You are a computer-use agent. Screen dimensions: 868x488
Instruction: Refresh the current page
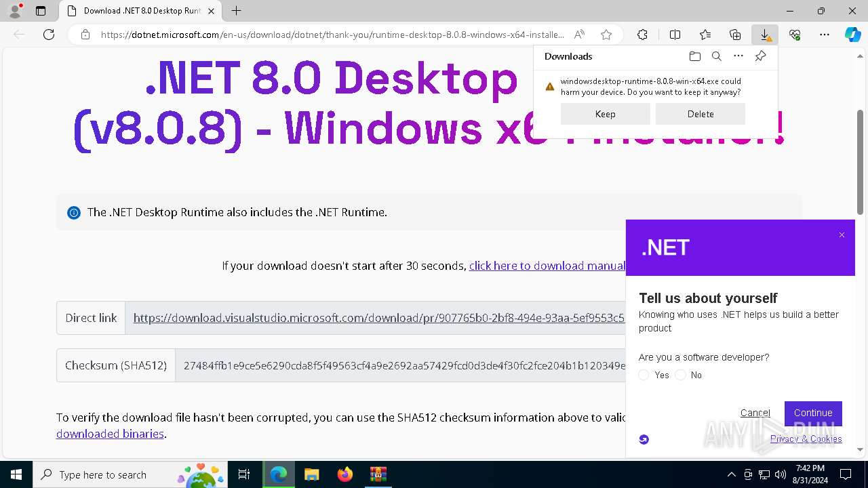[49, 35]
